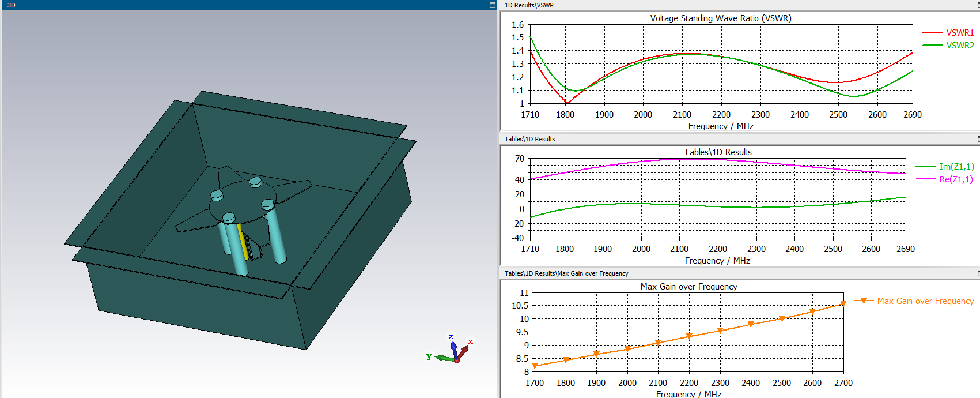
Task: Click the Re(Z1,1) legend label
Action: click(x=956, y=179)
